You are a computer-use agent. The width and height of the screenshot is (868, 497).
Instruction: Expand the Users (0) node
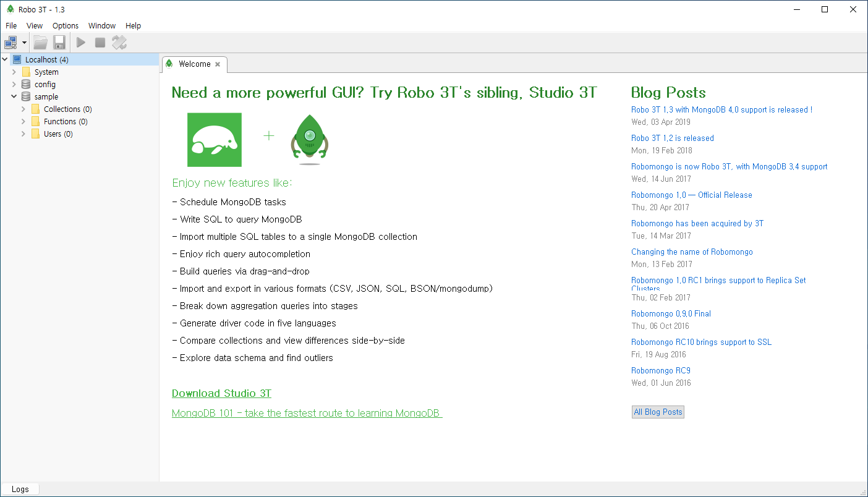pyautogui.click(x=23, y=134)
